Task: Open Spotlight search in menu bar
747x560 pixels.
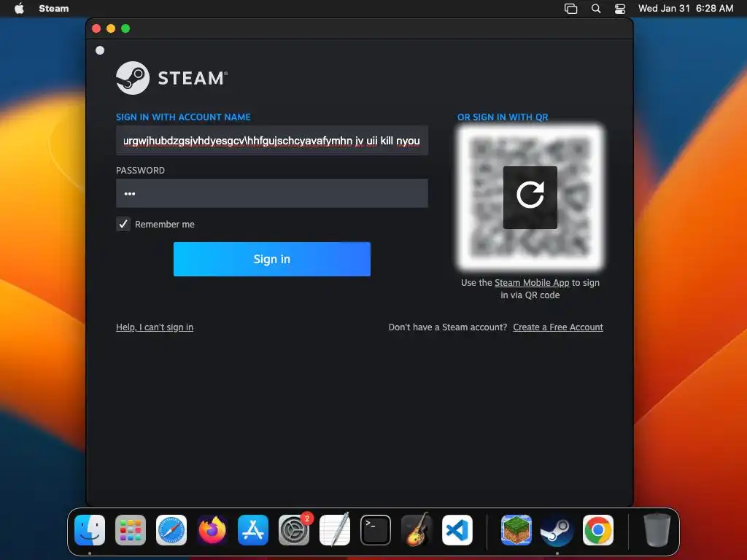Action: (595, 8)
